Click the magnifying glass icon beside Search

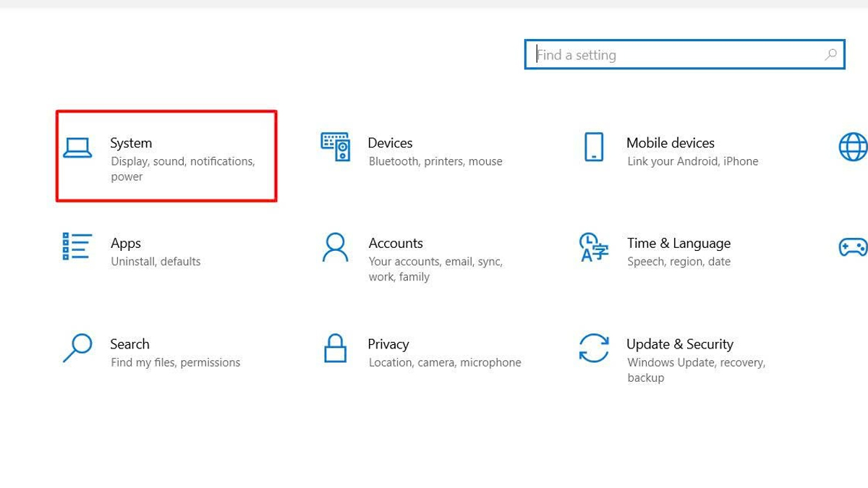coord(77,348)
